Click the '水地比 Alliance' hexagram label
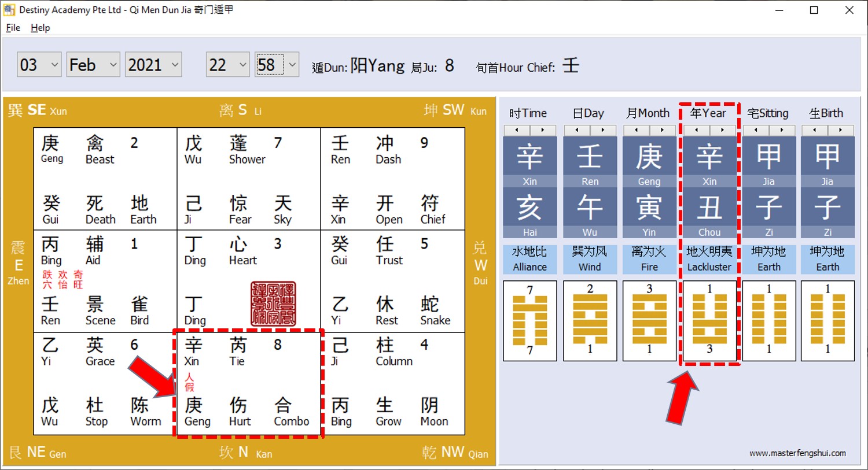This screenshot has width=868, height=470. point(530,259)
